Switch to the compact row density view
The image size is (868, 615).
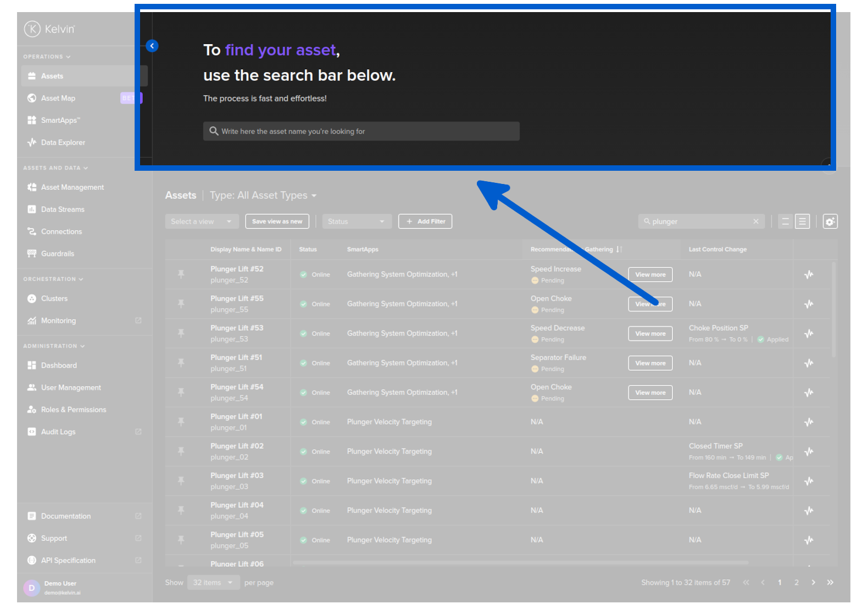pos(785,221)
